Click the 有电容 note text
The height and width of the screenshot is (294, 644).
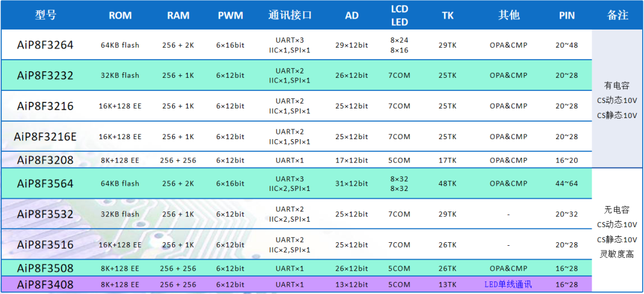point(616,86)
